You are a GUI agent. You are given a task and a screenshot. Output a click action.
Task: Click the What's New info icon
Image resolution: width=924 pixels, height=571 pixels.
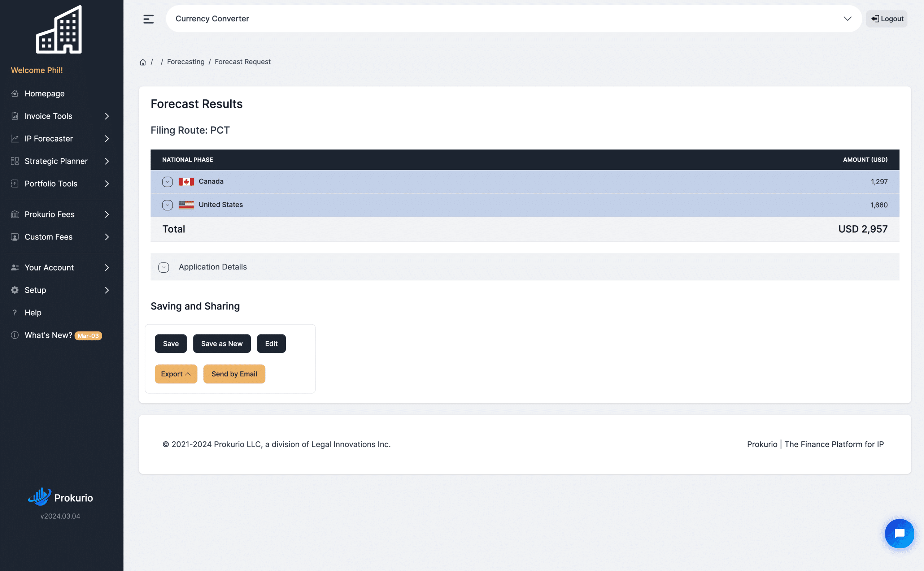point(15,335)
